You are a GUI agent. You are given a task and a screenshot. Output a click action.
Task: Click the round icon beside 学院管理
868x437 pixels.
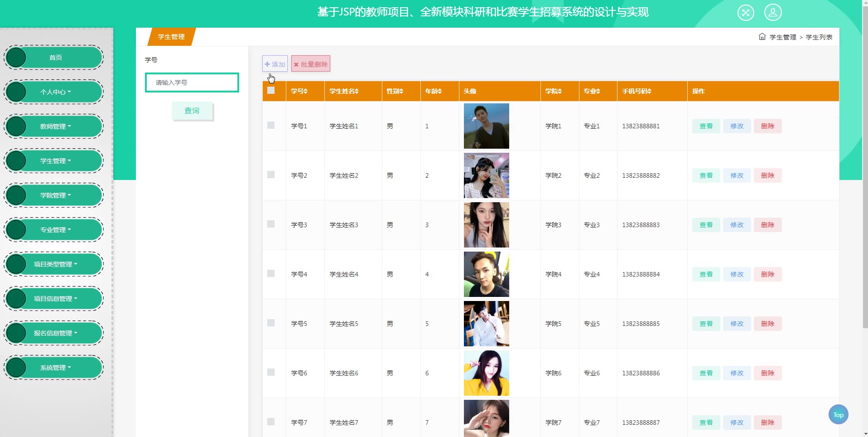pos(16,195)
